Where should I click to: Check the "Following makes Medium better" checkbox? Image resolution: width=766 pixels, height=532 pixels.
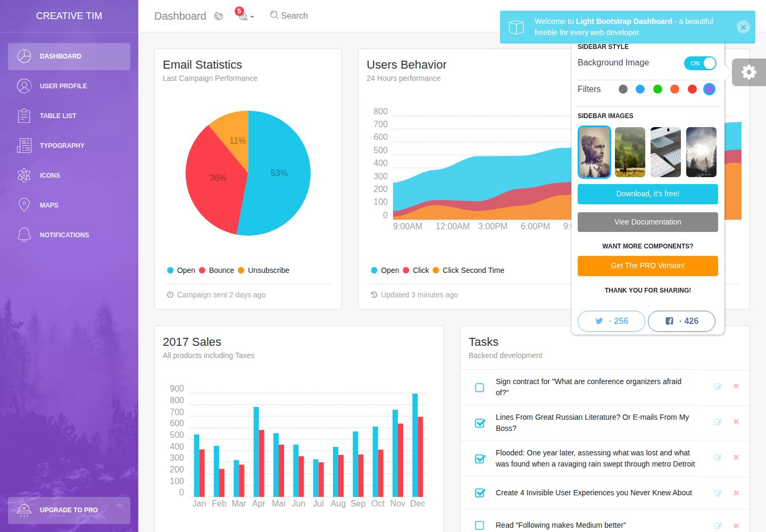coord(479,526)
